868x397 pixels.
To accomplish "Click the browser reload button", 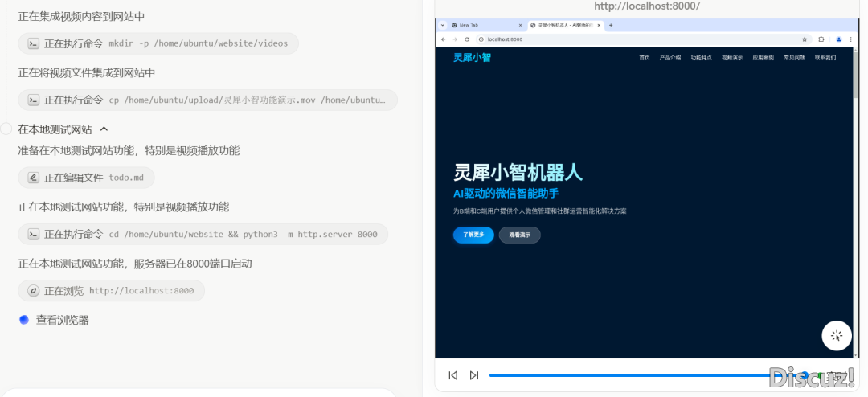I will tap(467, 39).
